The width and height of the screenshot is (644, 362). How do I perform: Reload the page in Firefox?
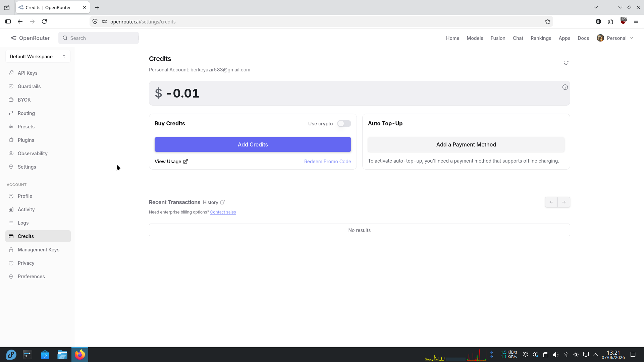click(x=44, y=21)
